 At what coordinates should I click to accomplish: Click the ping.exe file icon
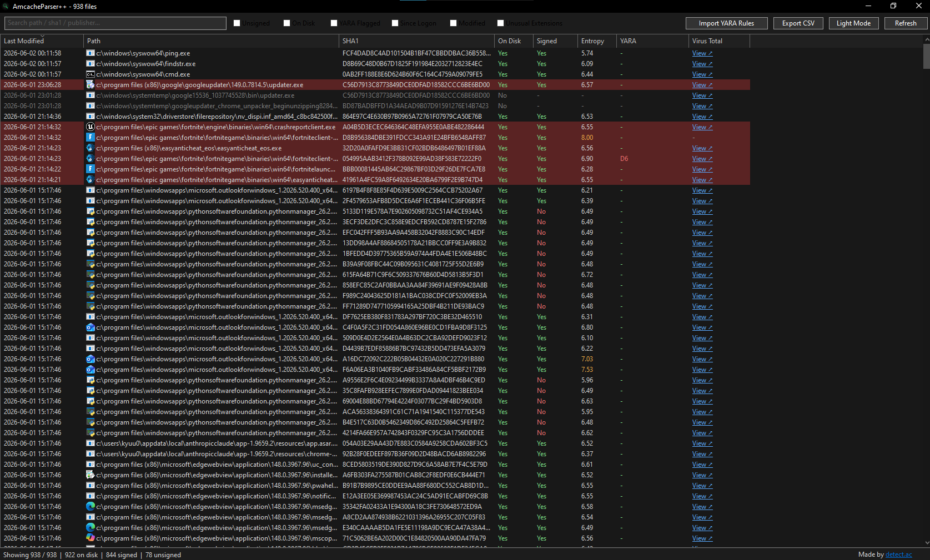pos(90,53)
